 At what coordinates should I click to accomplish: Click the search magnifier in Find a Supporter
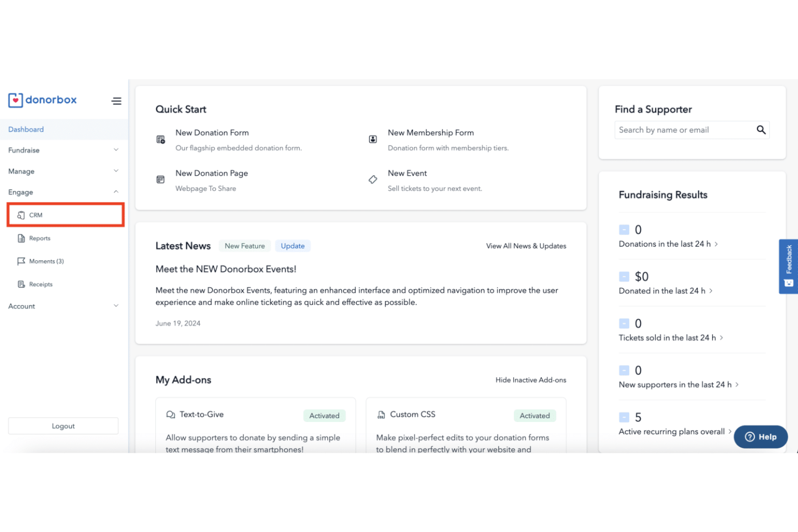click(x=761, y=129)
